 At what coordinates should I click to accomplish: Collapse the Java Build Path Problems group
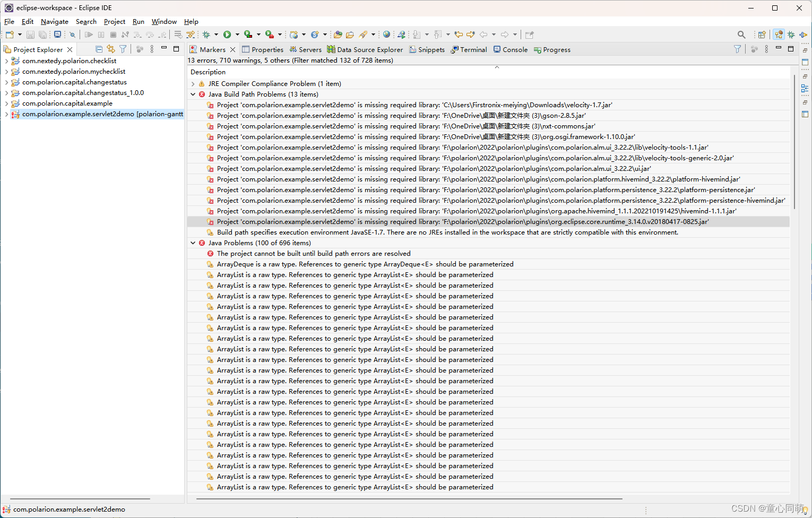pos(193,94)
